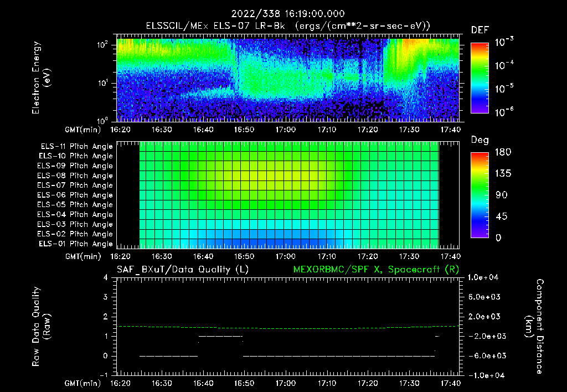567x392 pixels.
Task: Click the Deg pitch angle color scale bar
Action: click(x=480, y=195)
